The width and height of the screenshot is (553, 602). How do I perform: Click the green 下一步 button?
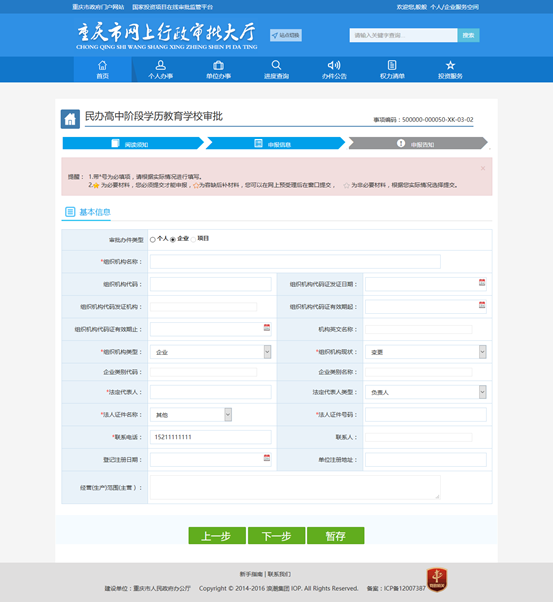click(x=276, y=536)
